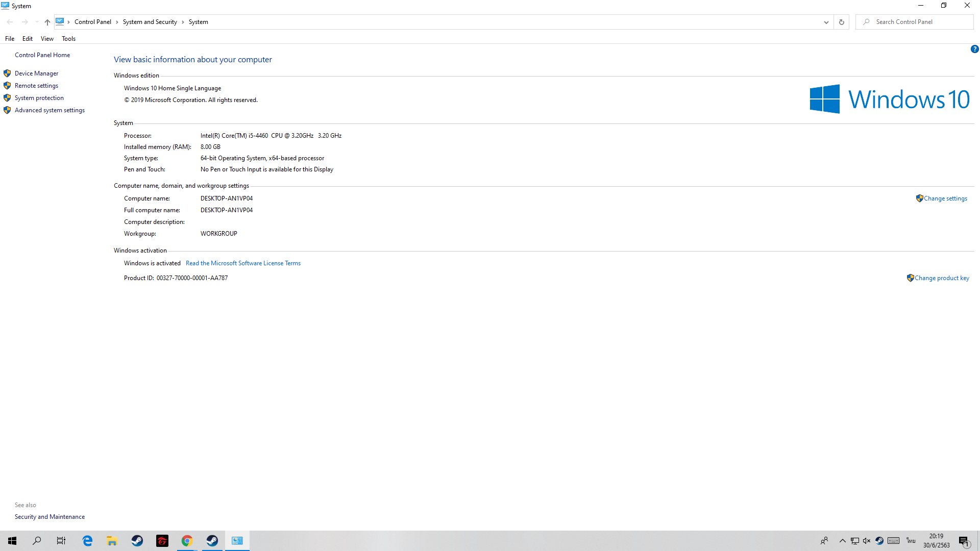Click the blue help question mark icon
This screenshot has width=980, height=551.
974,49
